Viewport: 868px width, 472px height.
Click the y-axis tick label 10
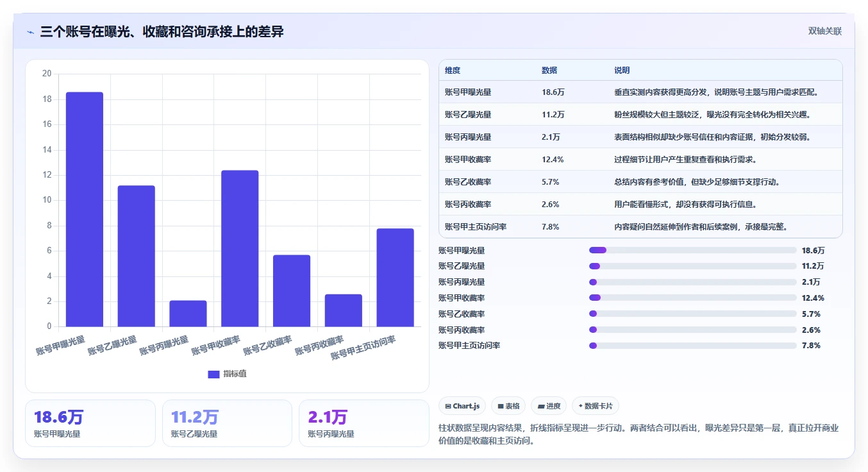(x=47, y=200)
